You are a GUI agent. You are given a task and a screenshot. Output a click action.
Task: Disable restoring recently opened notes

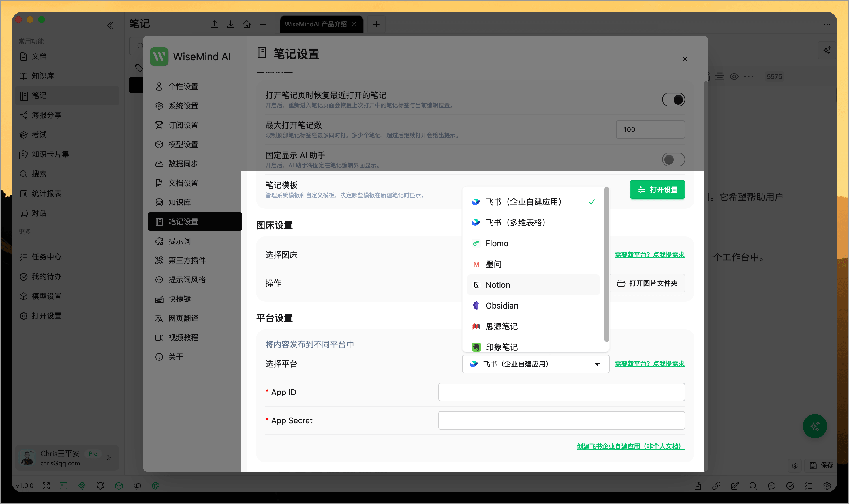point(673,99)
